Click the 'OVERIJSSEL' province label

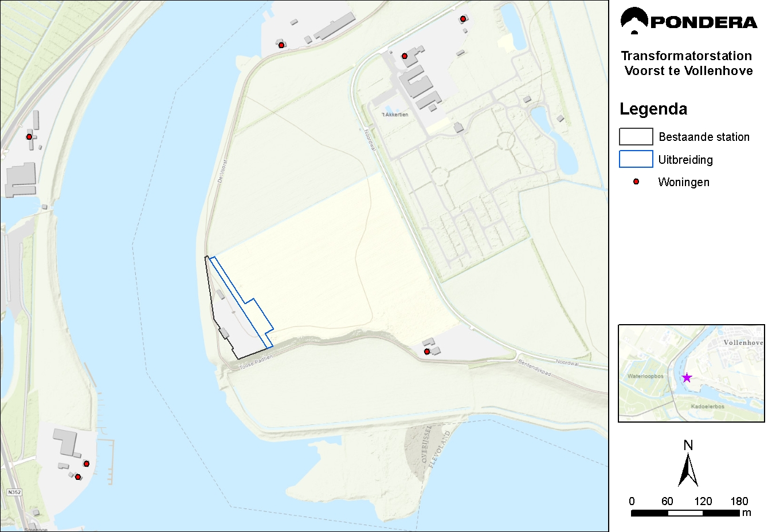click(x=426, y=443)
